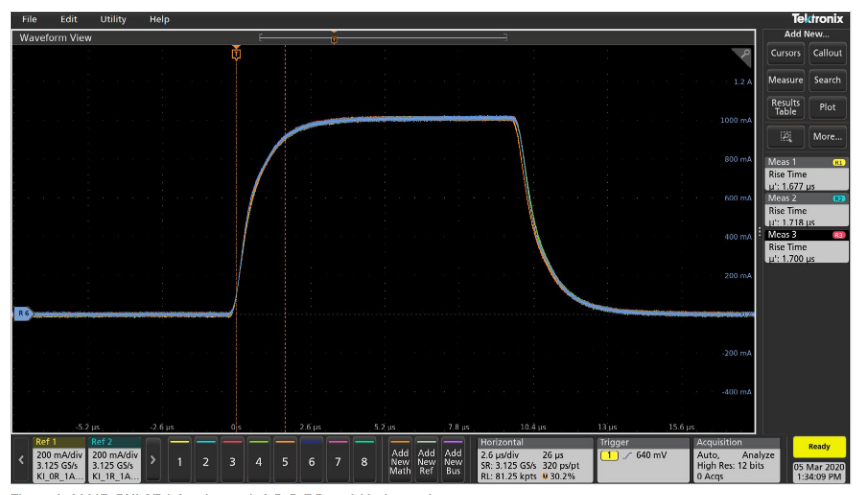Click the R6 reference waveform handle
This screenshot has height=495, width=858.
point(21,314)
